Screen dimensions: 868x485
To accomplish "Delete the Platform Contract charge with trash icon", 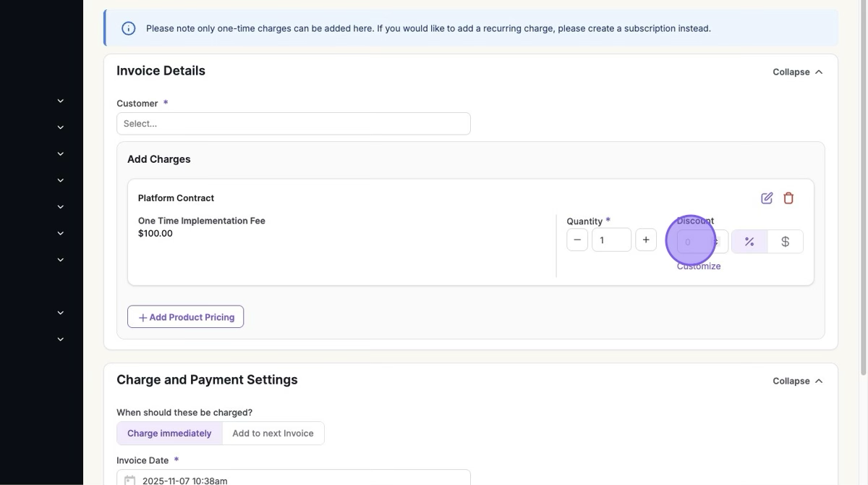I will point(788,198).
